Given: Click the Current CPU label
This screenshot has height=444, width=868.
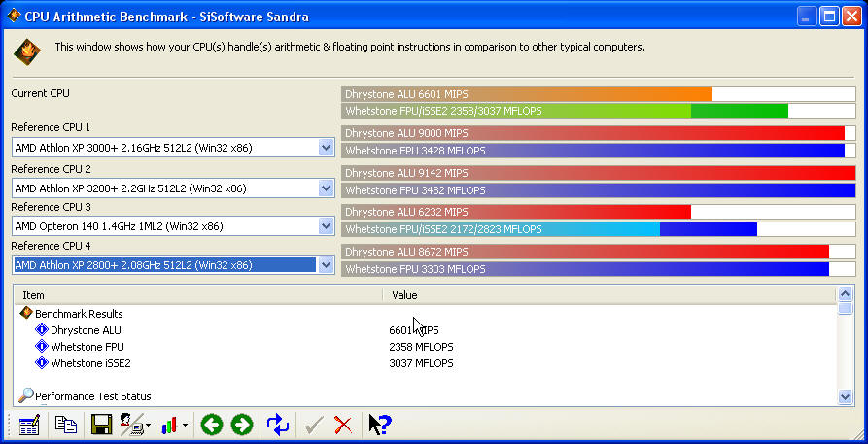Looking at the screenshot, I should (x=41, y=93).
